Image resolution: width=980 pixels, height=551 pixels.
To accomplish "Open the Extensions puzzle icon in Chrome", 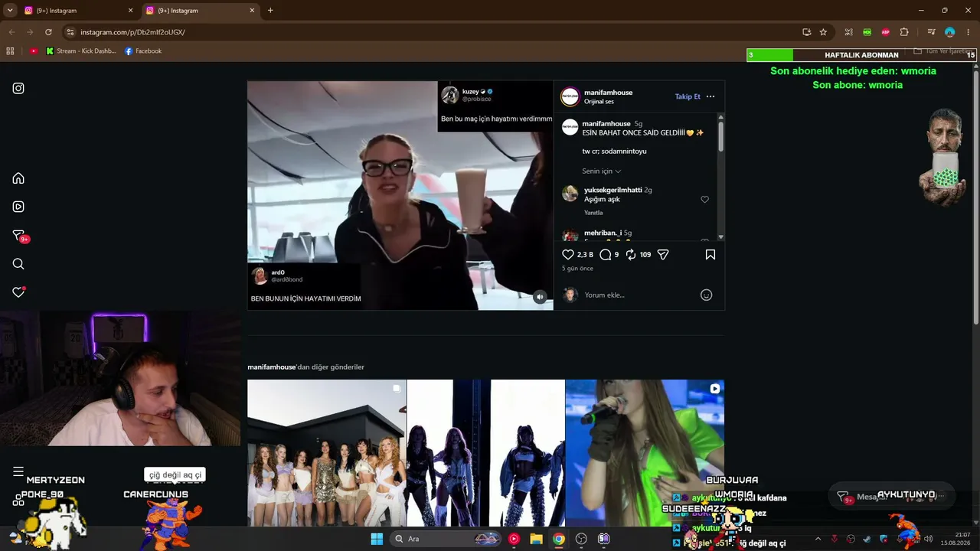I will coord(904,32).
